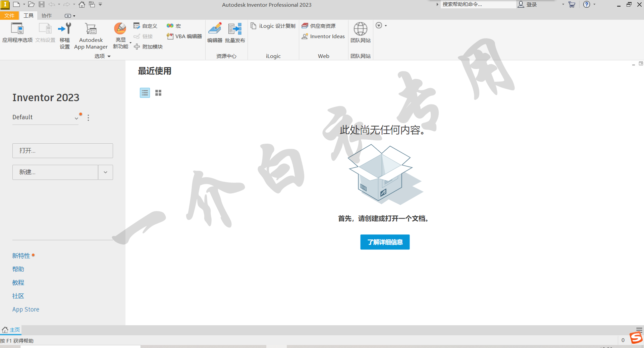Open the VBA 编辑器 tool

pyautogui.click(x=184, y=36)
